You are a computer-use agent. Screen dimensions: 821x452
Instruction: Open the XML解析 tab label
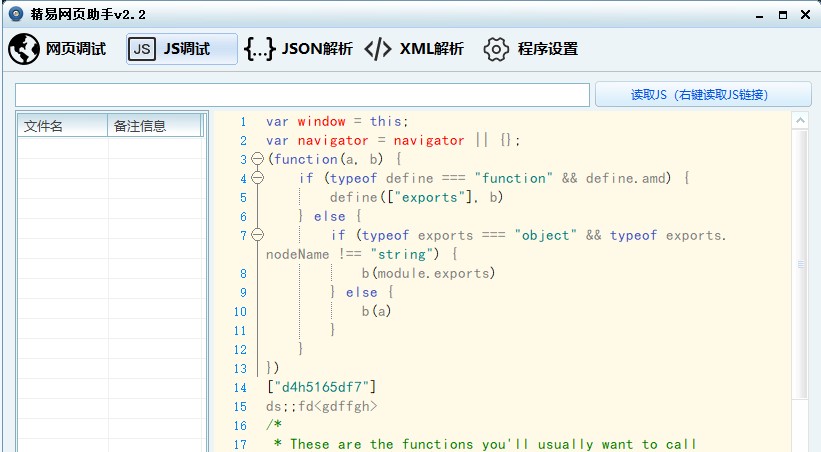[431, 49]
